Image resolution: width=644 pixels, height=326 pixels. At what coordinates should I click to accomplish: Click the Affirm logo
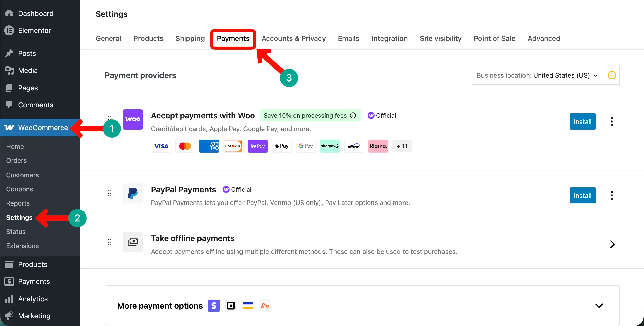tap(354, 146)
